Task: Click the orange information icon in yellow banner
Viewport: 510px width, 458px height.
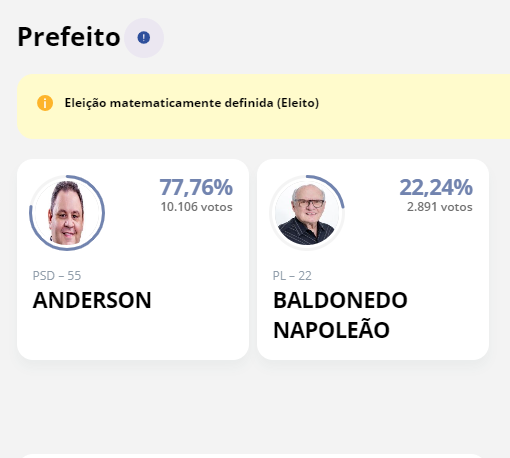Action: 45,103
